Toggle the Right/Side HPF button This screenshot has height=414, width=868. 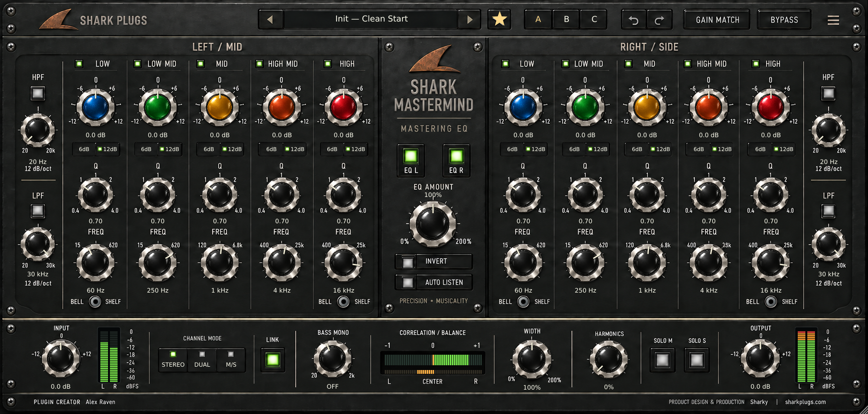828,93
